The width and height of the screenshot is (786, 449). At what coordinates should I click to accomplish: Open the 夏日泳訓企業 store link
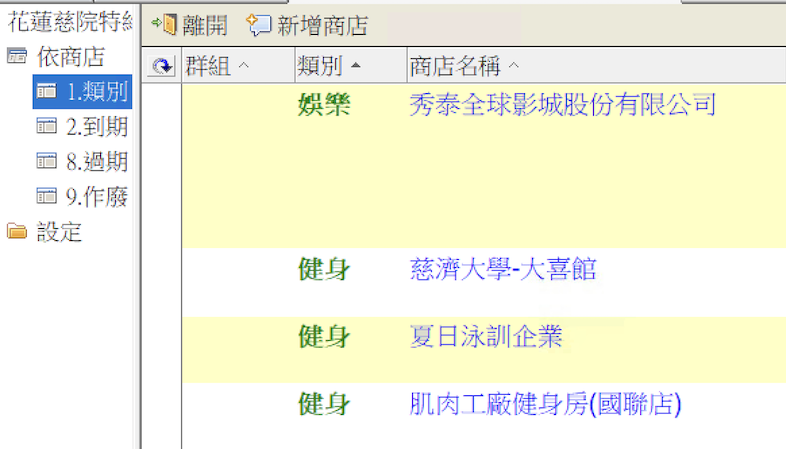(x=486, y=336)
